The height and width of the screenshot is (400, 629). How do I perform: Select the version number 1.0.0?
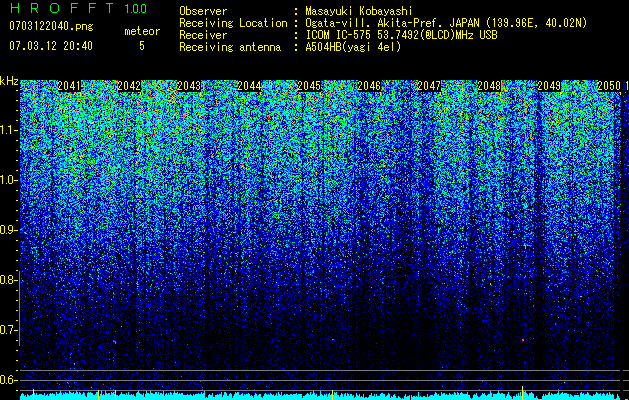pos(136,9)
